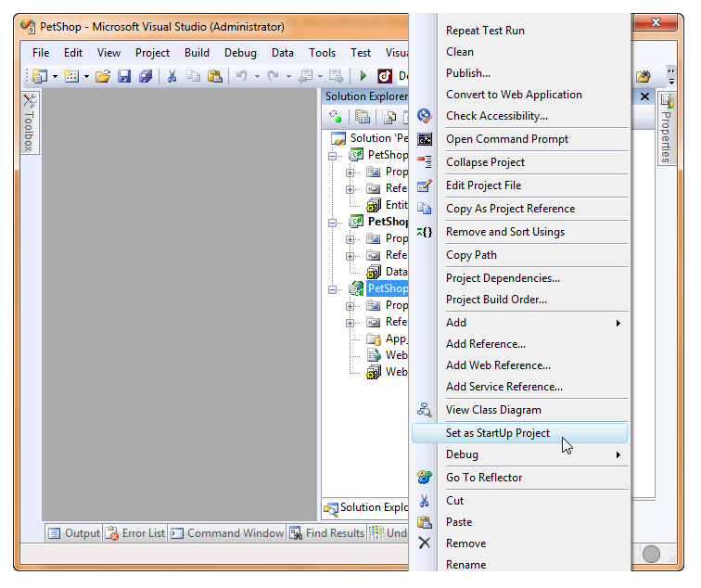Switch to the Output tab
The width and height of the screenshot is (701, 588).
[x=74, y=533]
